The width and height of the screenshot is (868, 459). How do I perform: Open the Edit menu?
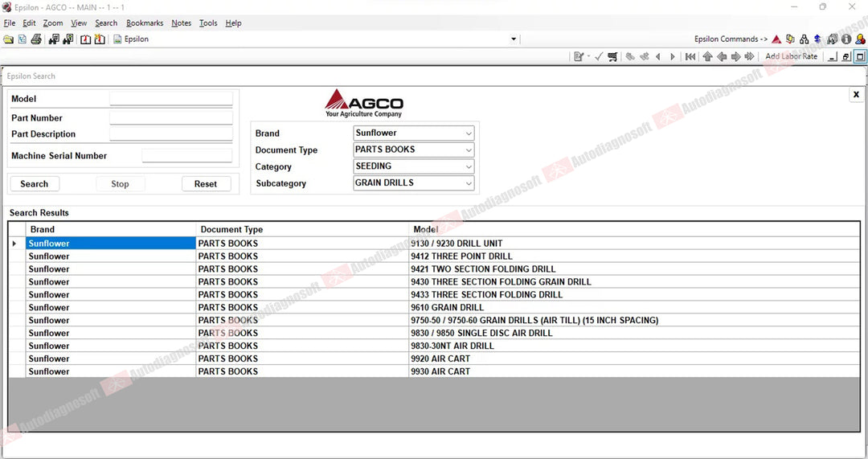(29, 23)
